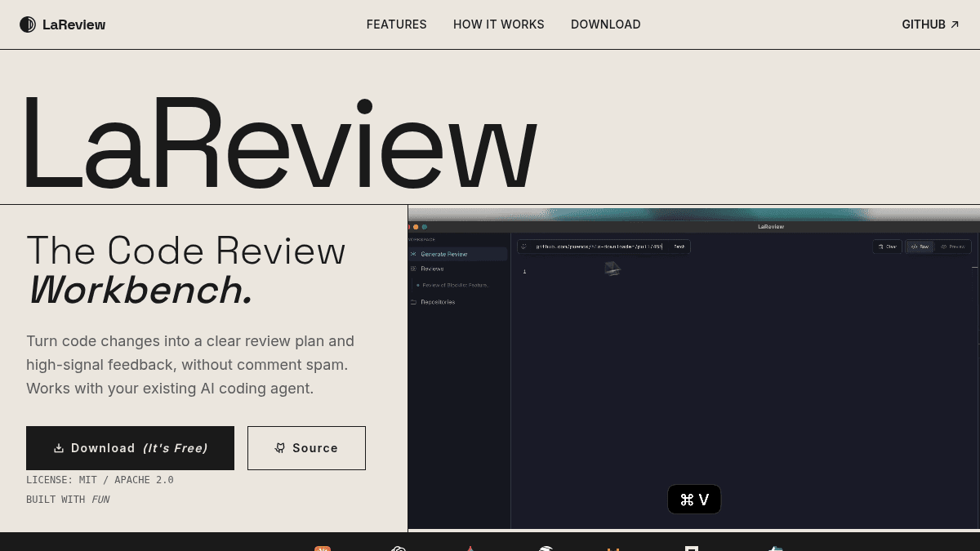
Task: Click the large LaReview hero title
Action: pyautogui.click(x=279, y=143)
